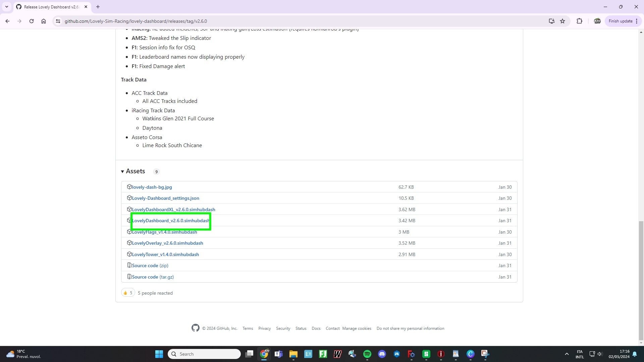View site information icon beside the URL

(58, 21)
